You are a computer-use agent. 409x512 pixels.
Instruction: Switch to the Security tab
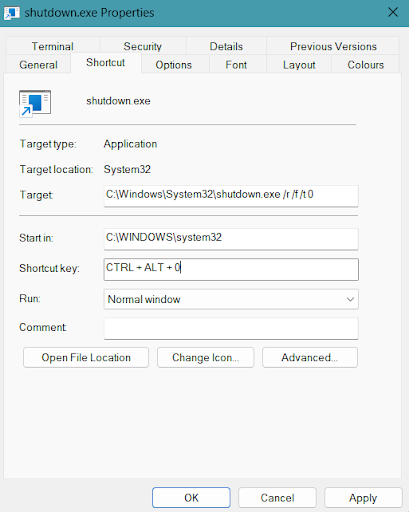[x=143, y=46]
